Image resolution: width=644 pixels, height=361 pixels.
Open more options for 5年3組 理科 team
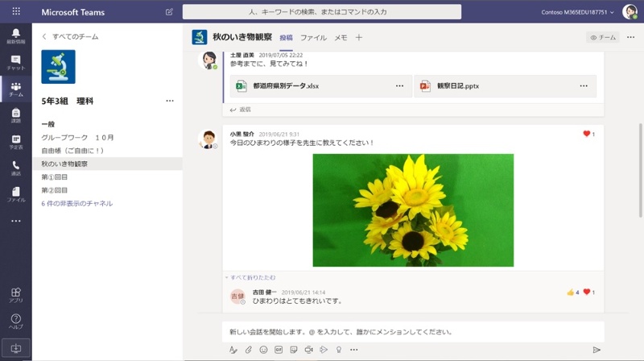coord(169,101)
